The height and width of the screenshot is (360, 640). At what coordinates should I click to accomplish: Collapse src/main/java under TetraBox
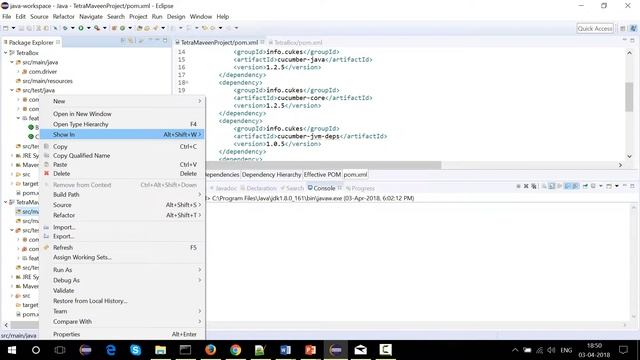click(12, 62)
